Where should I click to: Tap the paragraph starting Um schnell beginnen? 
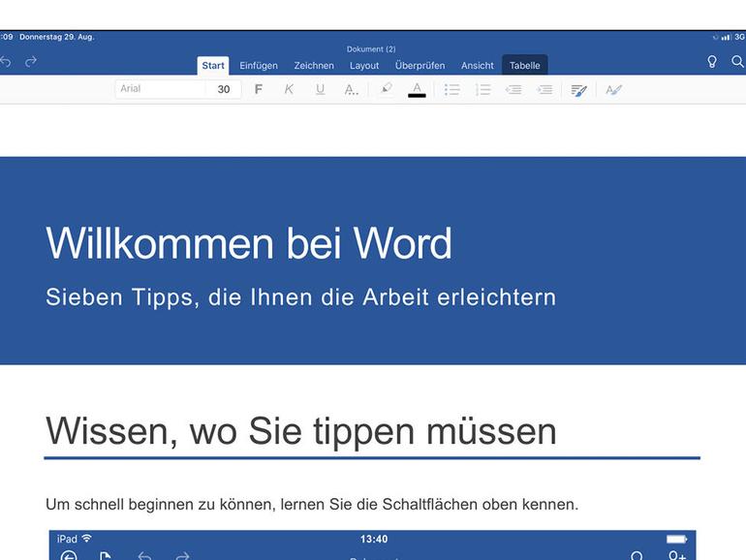[312, 505]
